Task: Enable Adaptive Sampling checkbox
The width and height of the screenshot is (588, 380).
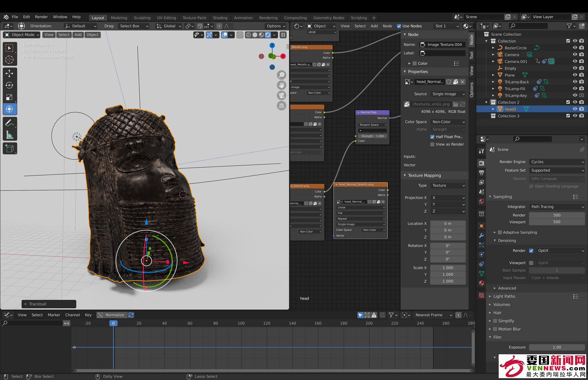Action: (x=500, y=232)
